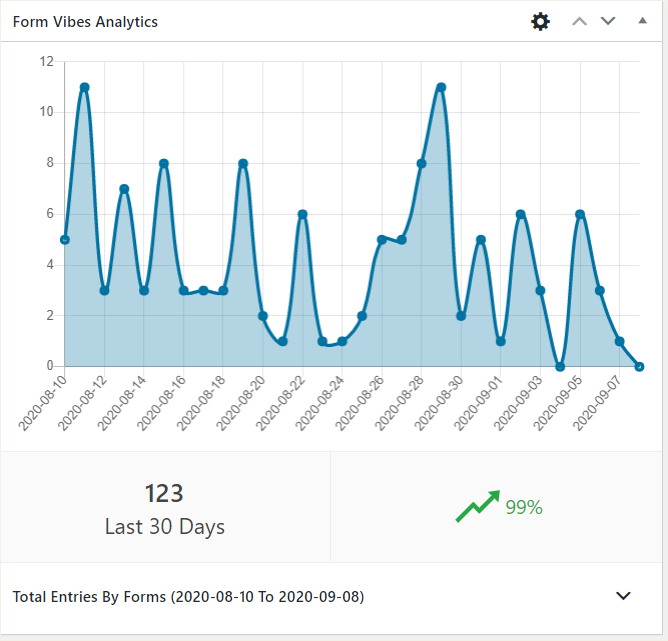This screenshot has height=641, width=668.
Task: Click the 123 entries count
Action: (164, 494)
